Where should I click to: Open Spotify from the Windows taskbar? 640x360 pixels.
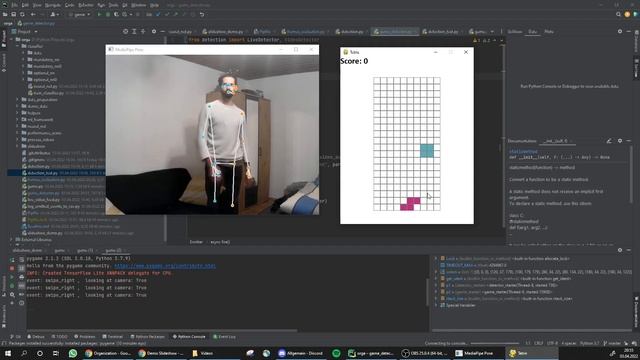(x=336, y=353)
